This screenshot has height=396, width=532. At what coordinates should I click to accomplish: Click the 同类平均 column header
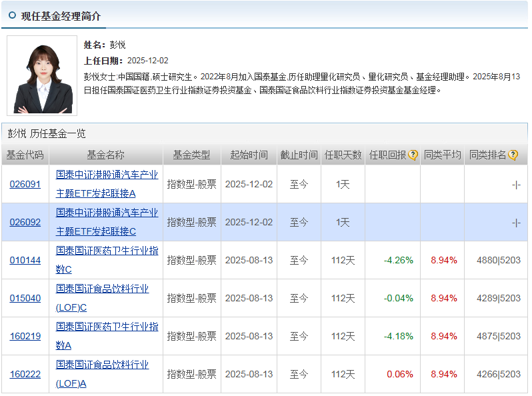point(443,155)
